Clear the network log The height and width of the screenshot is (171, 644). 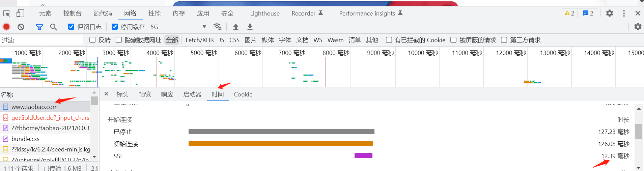point(21,27)
